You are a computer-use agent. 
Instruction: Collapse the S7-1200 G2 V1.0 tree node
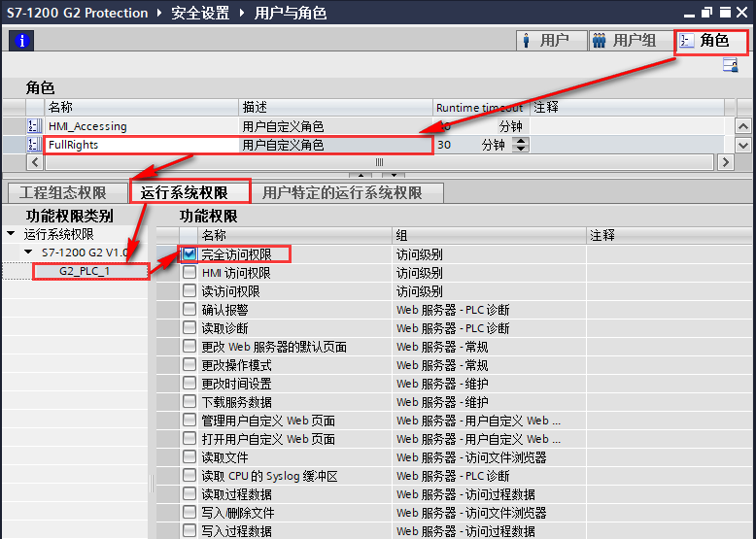[x=29, y=253]
